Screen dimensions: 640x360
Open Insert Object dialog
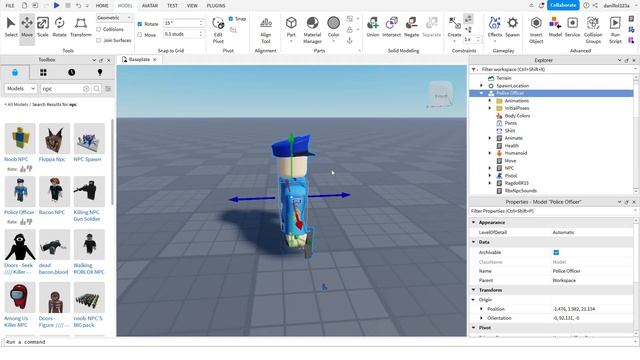tap(536, 29)
